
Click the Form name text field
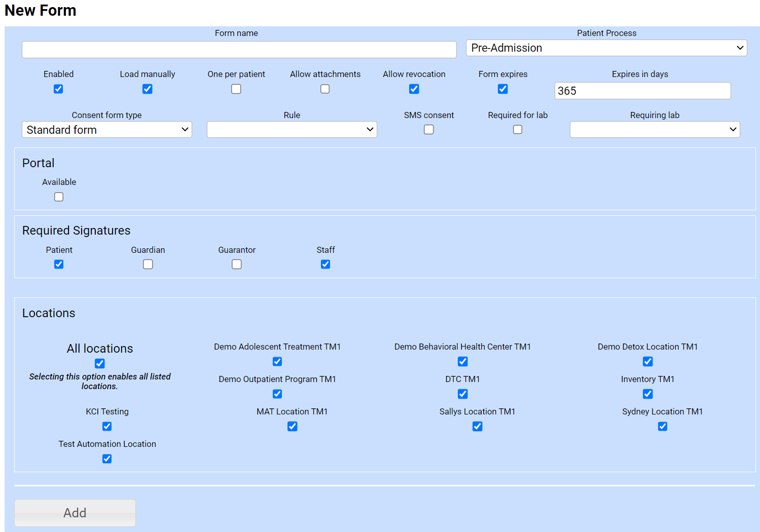pyautogui.click(x=239, y=50)
